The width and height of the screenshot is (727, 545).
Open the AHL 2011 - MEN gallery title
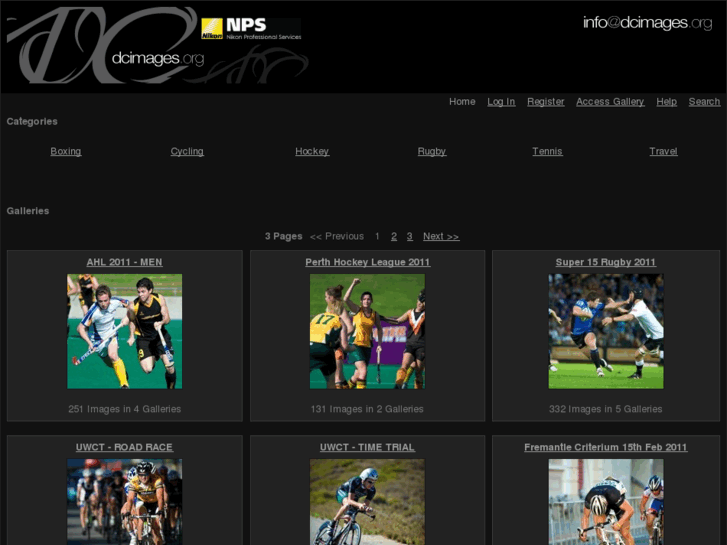124,262
